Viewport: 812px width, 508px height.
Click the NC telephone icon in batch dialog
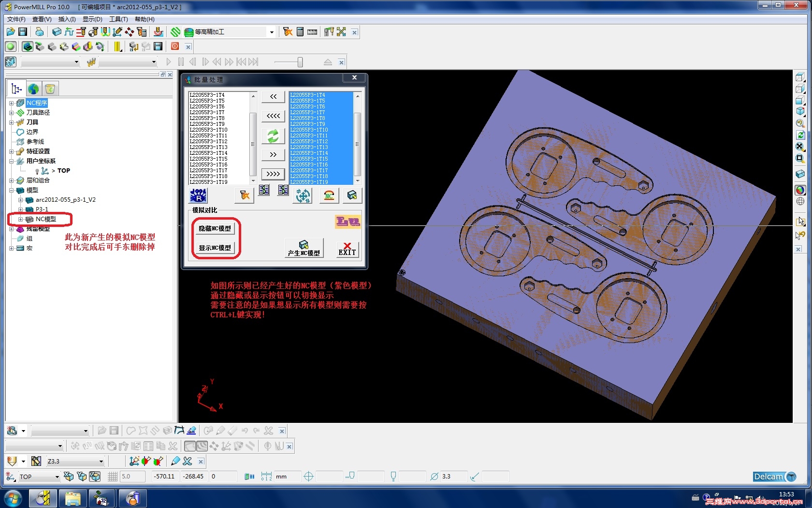click(329, 195)
